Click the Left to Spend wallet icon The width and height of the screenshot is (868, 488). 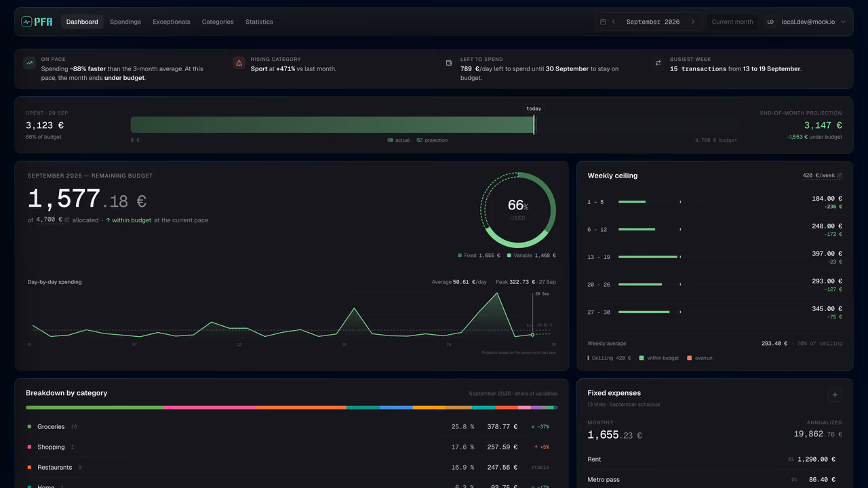tap(448, 63)
